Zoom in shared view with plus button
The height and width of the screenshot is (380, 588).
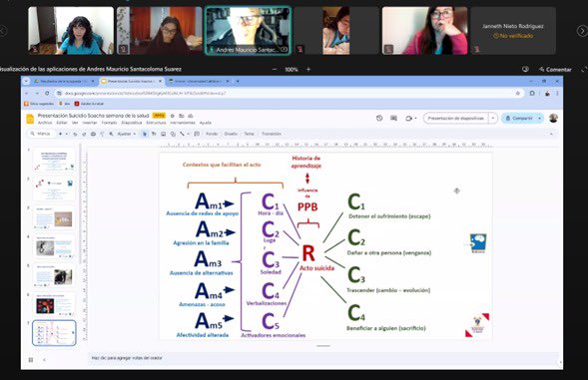(x=308, y=70)
